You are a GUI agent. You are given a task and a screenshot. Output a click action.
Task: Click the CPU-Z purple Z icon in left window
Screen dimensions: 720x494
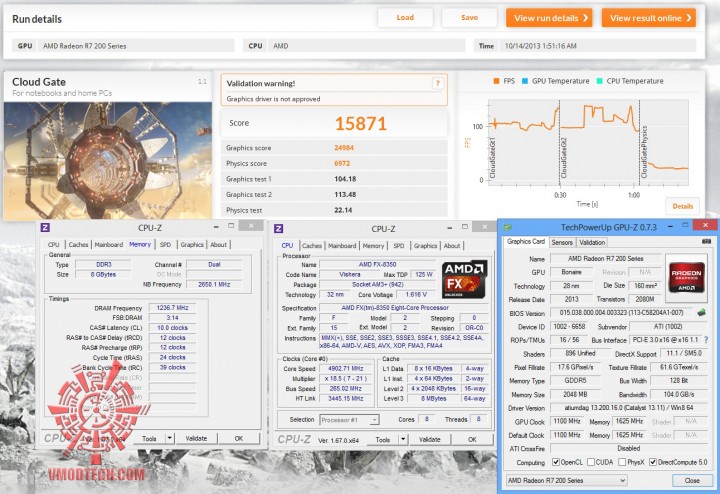(x=45, y=227)
